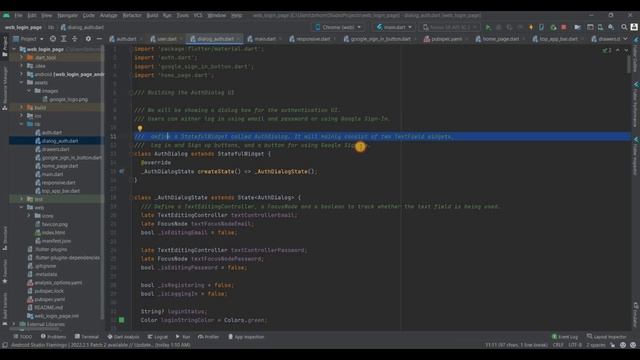Image resolution: width=640 pixels, height=360 pixels.
Task: Collapse the assets folder
Action: (x=22, y=82)
